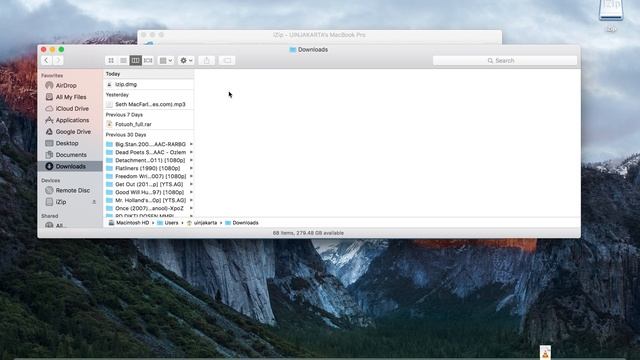Select the iZip device in sidebar
This screenshot has width=640, height=360.
[x=61, y=202]
